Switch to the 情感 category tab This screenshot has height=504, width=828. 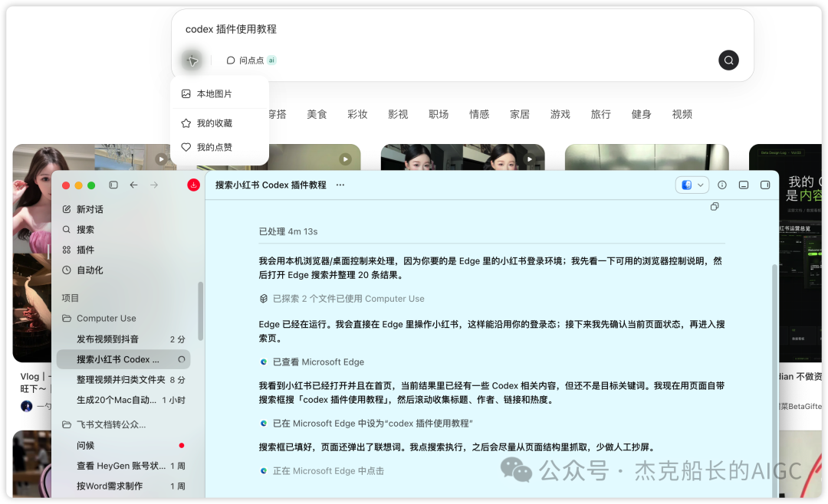(x=479, y=114)
